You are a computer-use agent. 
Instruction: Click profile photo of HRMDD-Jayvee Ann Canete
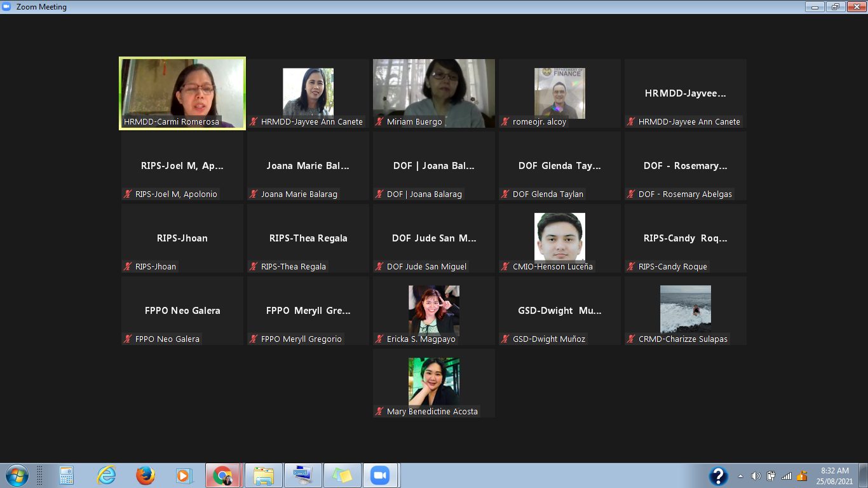point(308,92)
